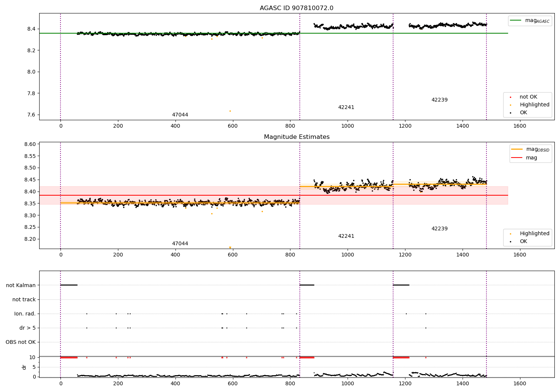Viewport: 560px width, 392px height.
Task: Click obsid label 47044 in Magnitude Estimates plot
Action: pyautogui.click(x=180, y=243)
